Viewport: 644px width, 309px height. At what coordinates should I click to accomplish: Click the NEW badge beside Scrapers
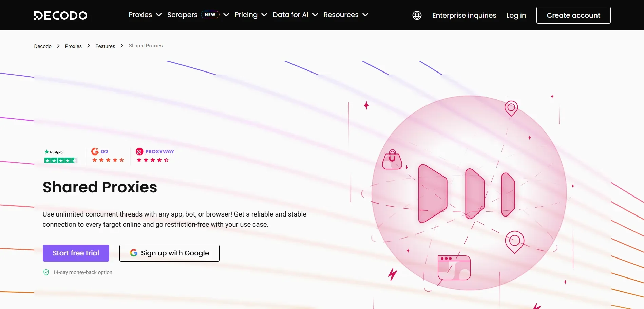click(210, 15)
